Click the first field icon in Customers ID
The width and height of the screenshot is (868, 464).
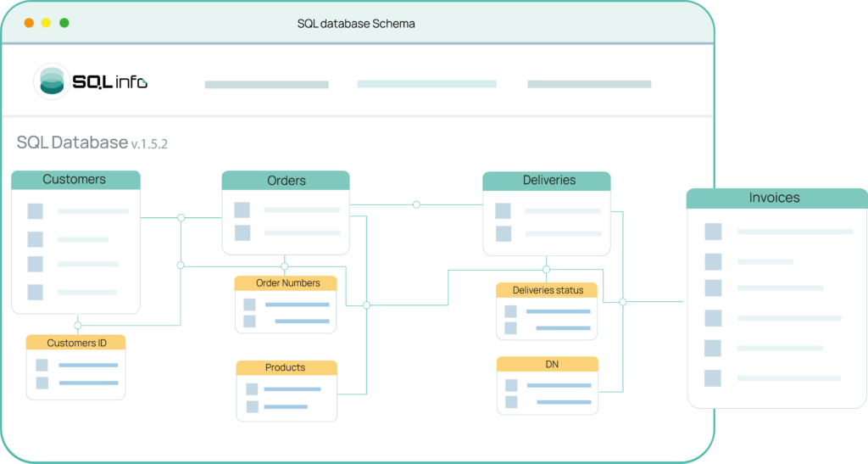point(42,365)
